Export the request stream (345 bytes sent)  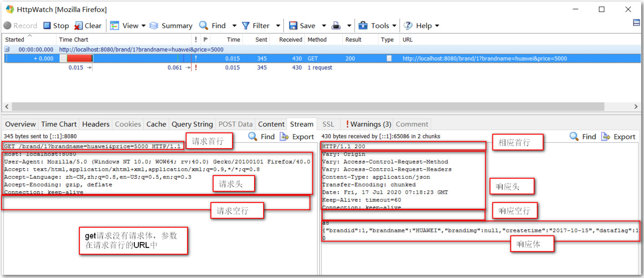pyautogui.click(x=297, y=137)
